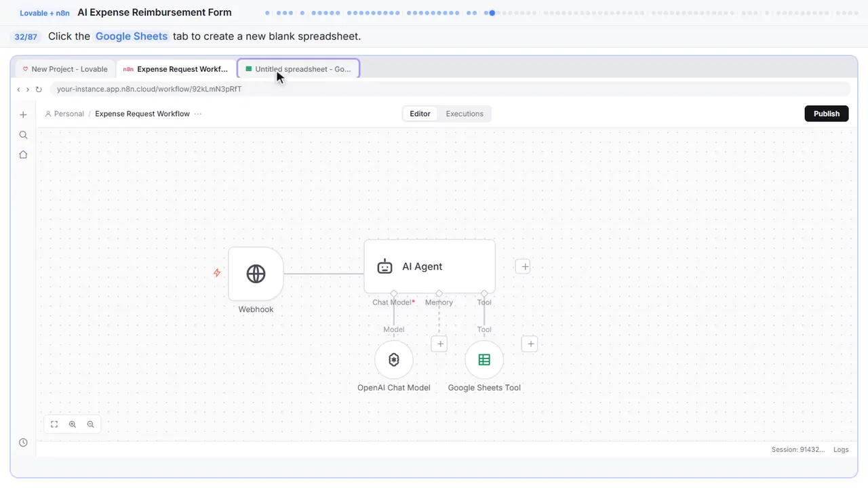Publish the workflow
Image resolution: width=868 pixels, height=488 pixels.
tap(827, 114)
